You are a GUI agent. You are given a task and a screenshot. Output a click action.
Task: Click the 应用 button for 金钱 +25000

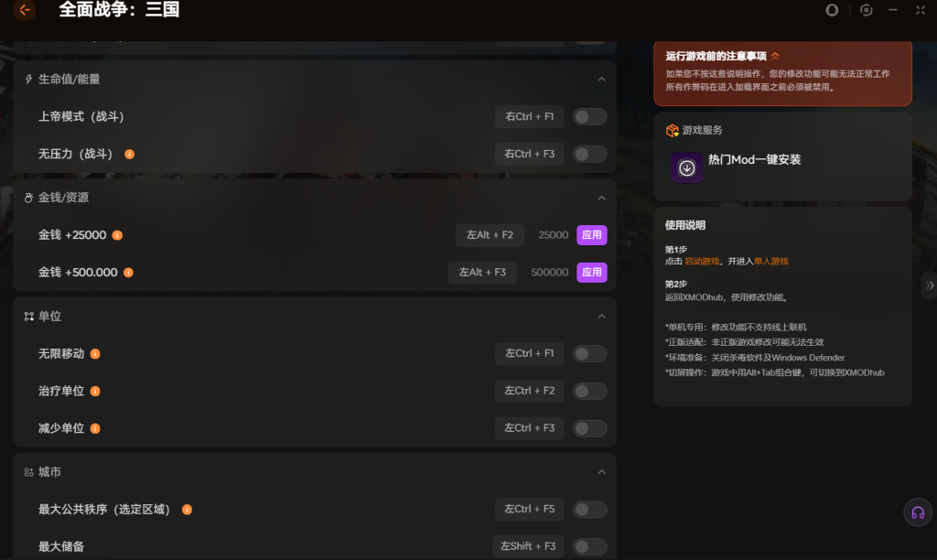(x=592, y=235)
